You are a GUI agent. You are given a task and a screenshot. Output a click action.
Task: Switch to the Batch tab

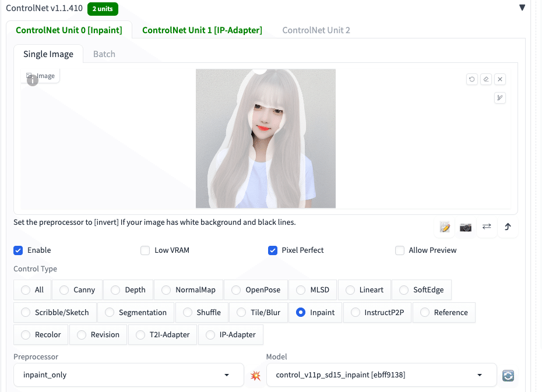pyautogui.click(x=104, y=54)
